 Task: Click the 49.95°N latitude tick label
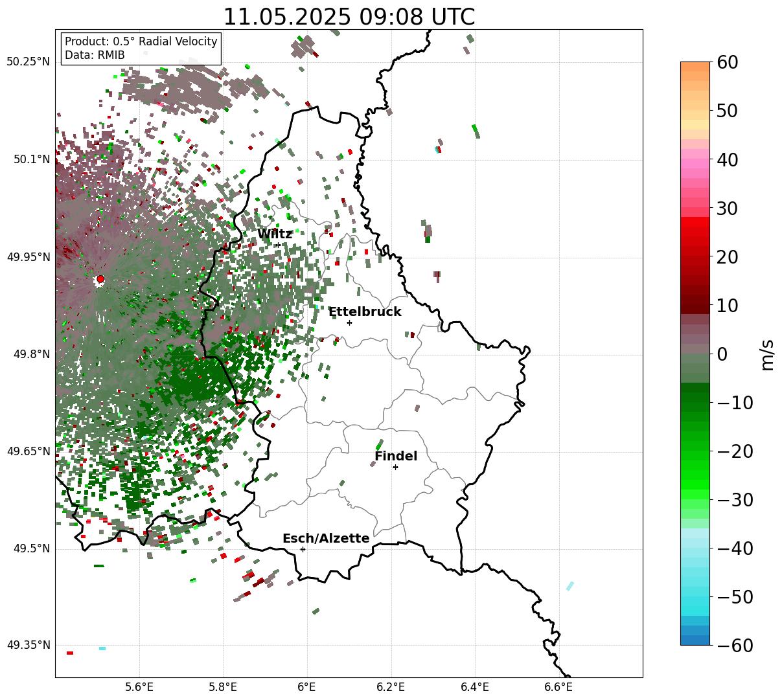pos(28,257)
